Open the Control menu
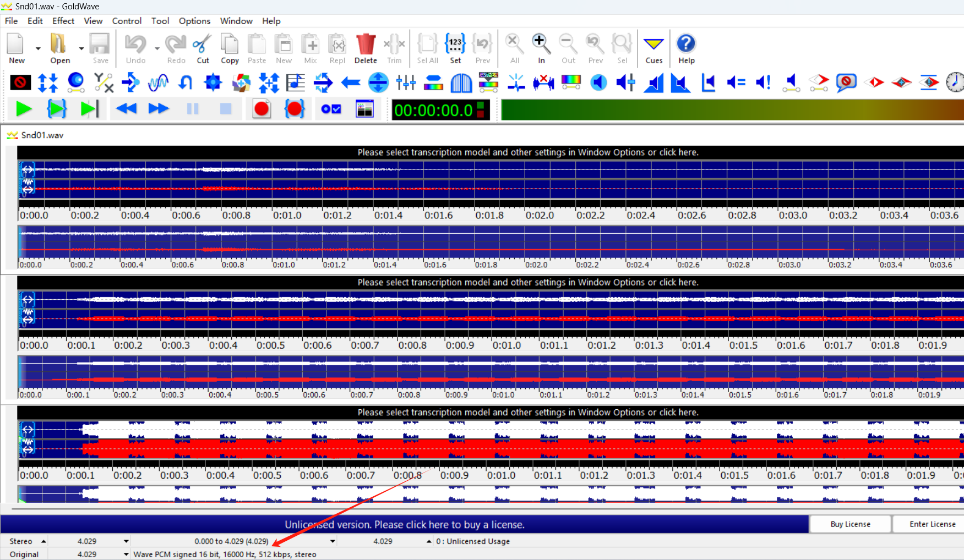 127,21
